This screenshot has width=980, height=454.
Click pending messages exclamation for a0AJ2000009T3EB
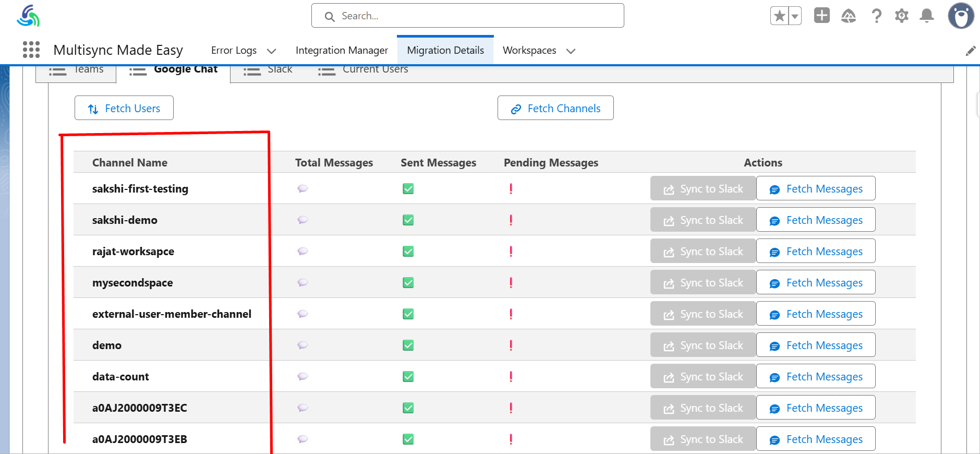(511, 439)
